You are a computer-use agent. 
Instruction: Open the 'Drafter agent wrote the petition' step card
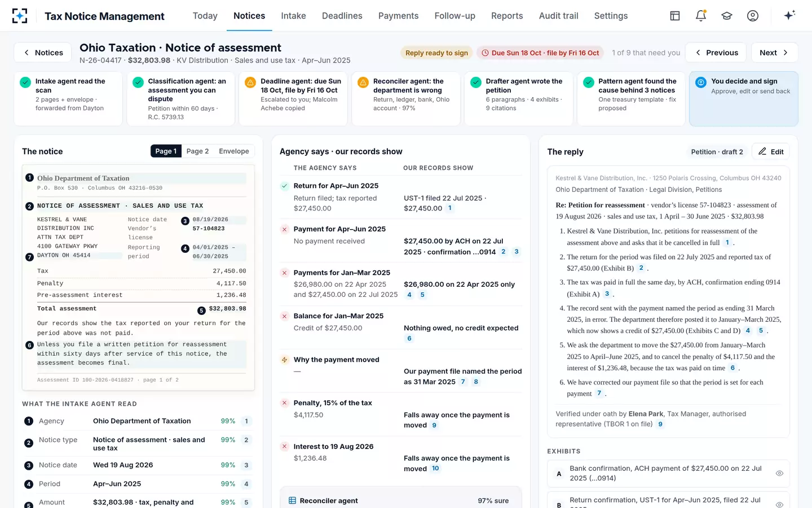coord(519,99)
